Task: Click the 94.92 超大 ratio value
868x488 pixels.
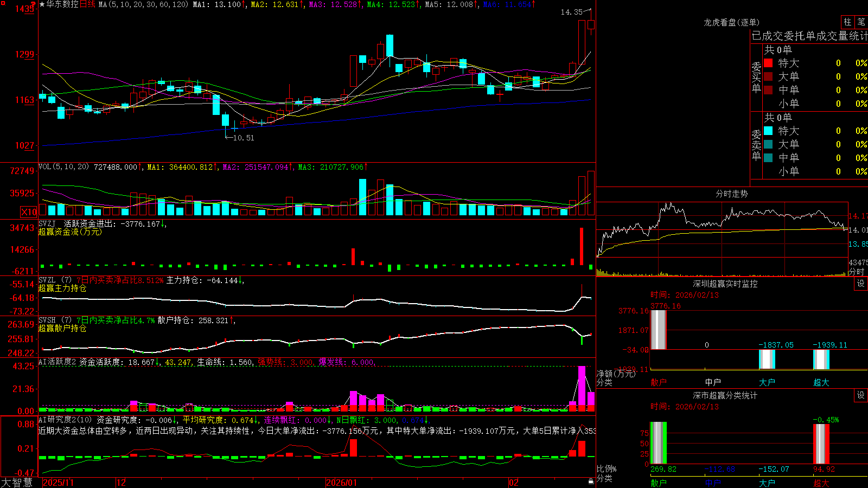Action: [824, 469]
